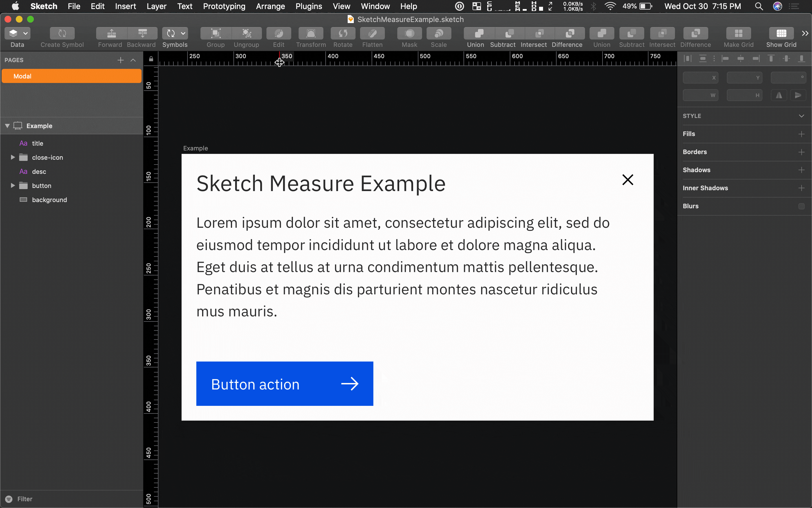Expand the close-icon group

(x=13, y=157)
